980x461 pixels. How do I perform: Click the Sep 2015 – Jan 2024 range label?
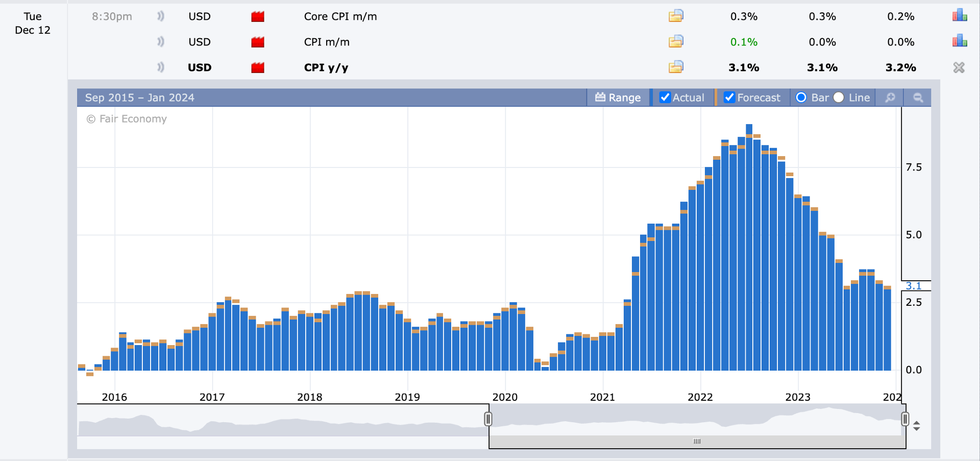[139, 98]
